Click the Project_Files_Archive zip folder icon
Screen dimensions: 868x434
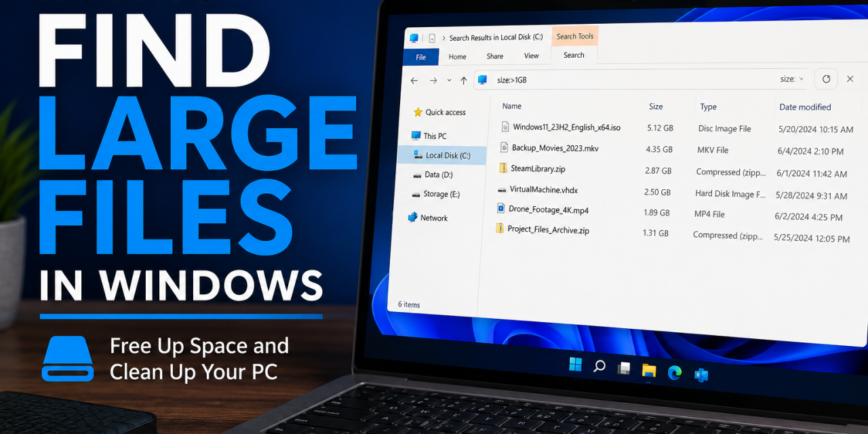coord(499,229)
